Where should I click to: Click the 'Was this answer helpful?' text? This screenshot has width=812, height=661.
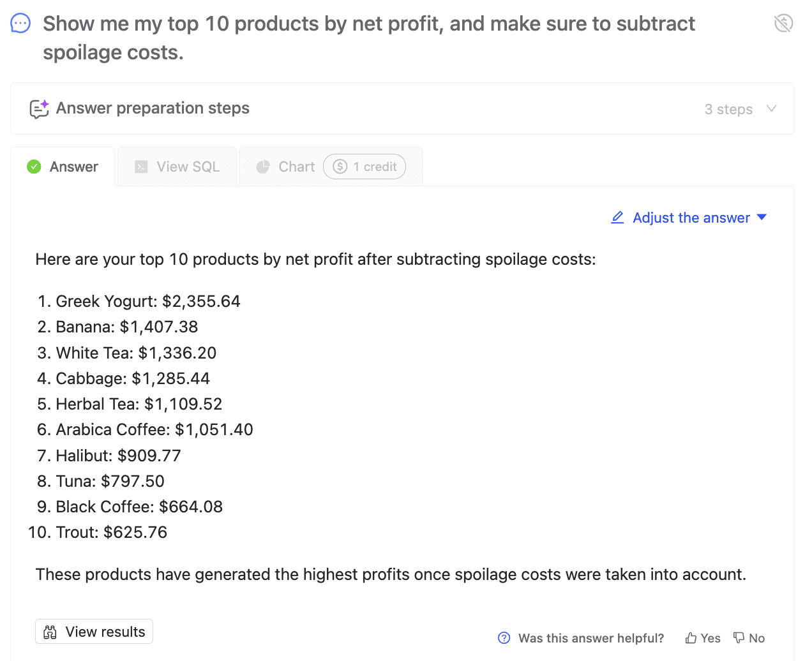click(x=591, y=638)
